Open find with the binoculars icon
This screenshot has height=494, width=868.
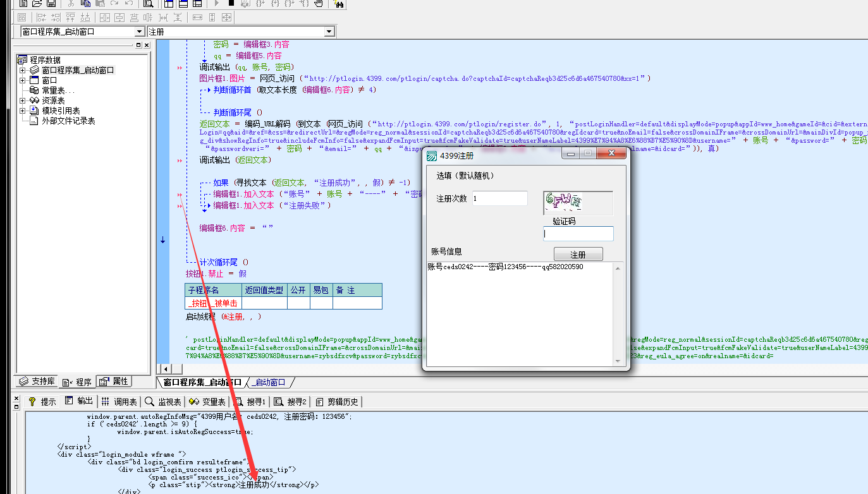point(338,3)
